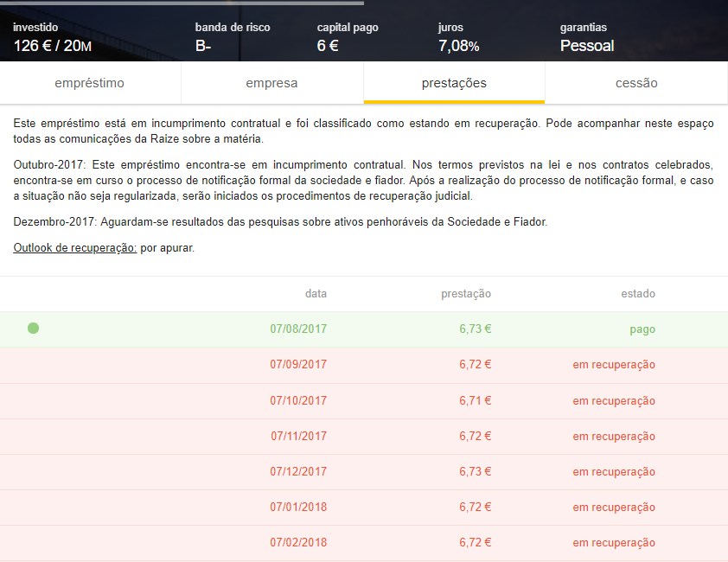The image size is (728, 562).
Task: Click the green paid status dot
Action: pyautogui.click(x=33, y=329)
